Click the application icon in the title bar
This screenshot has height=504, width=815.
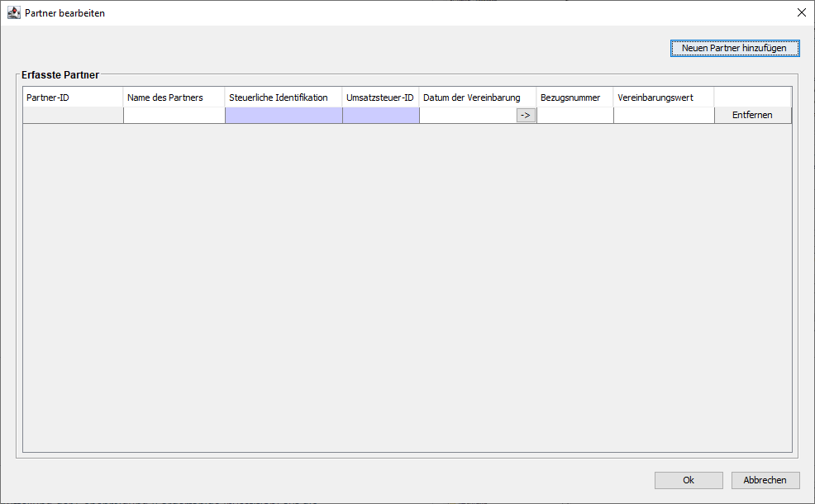pos(14,13)
